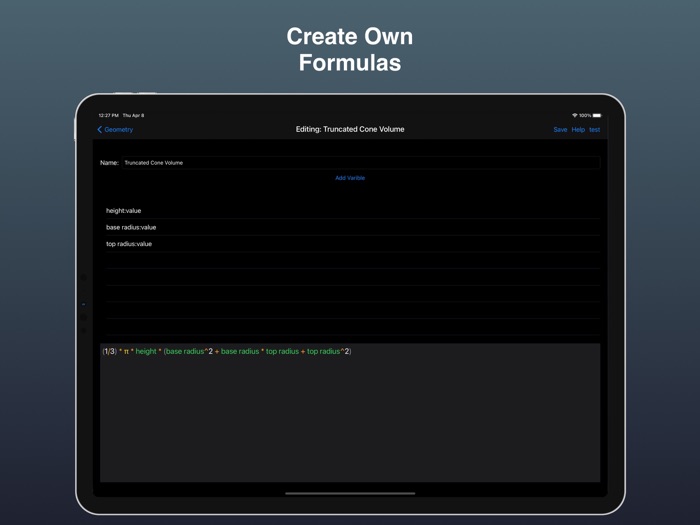The image size is (700, 525).
Task: Click the formula expression text
Action: tap(227, 351)
